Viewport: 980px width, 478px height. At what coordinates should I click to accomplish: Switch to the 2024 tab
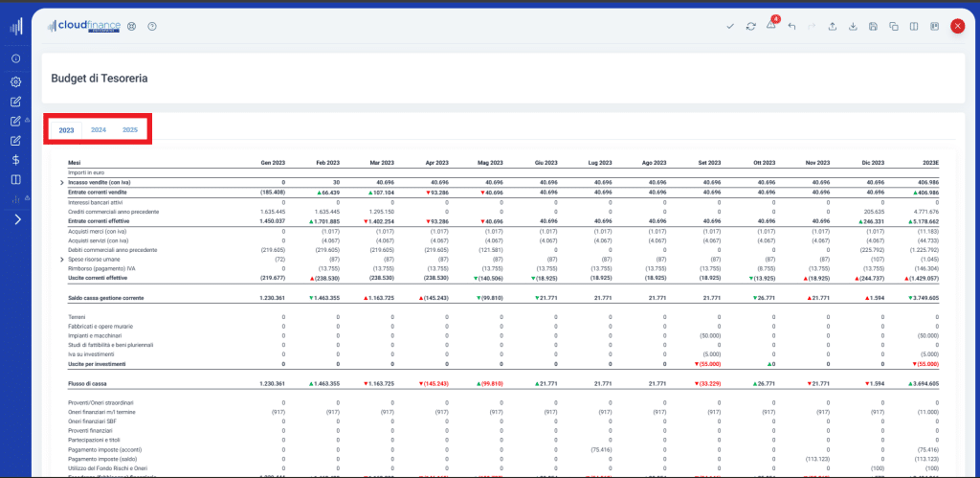point(98,129)
